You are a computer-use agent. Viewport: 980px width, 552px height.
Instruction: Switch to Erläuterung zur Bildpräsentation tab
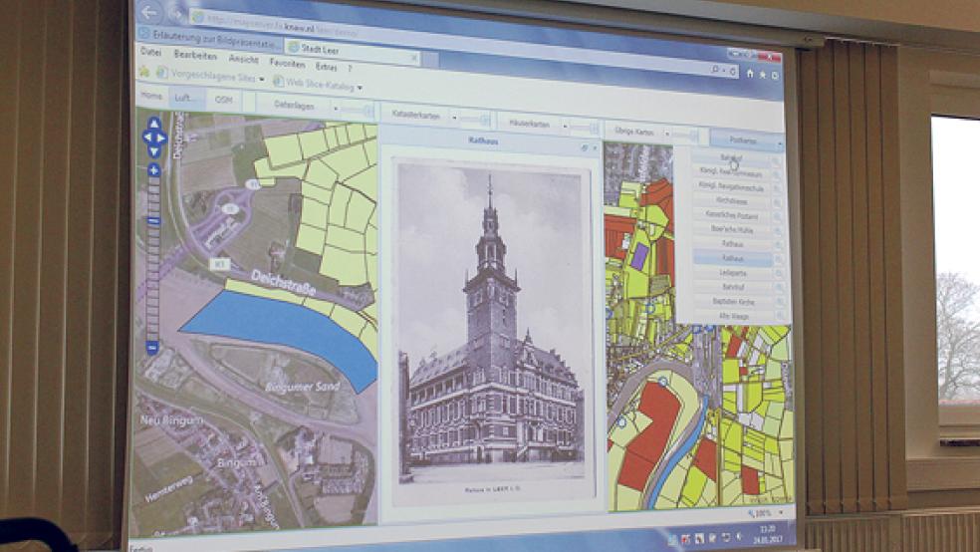pos(210,38)
